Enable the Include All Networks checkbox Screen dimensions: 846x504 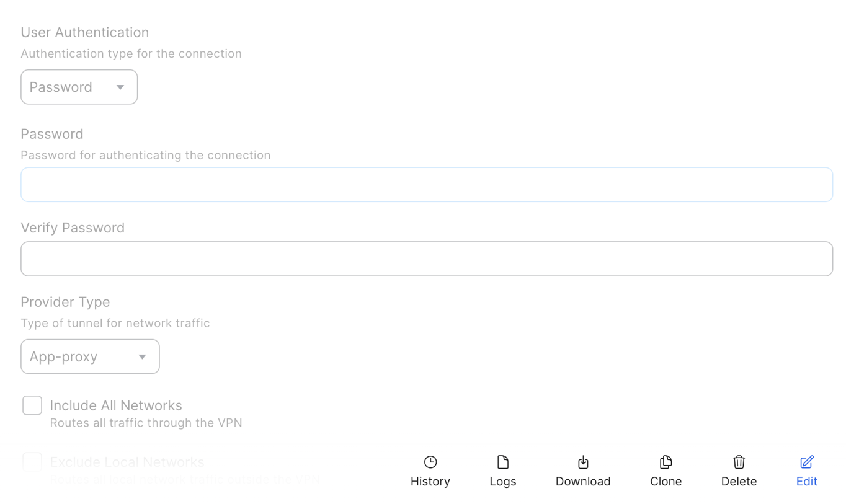tap(32, 405)
